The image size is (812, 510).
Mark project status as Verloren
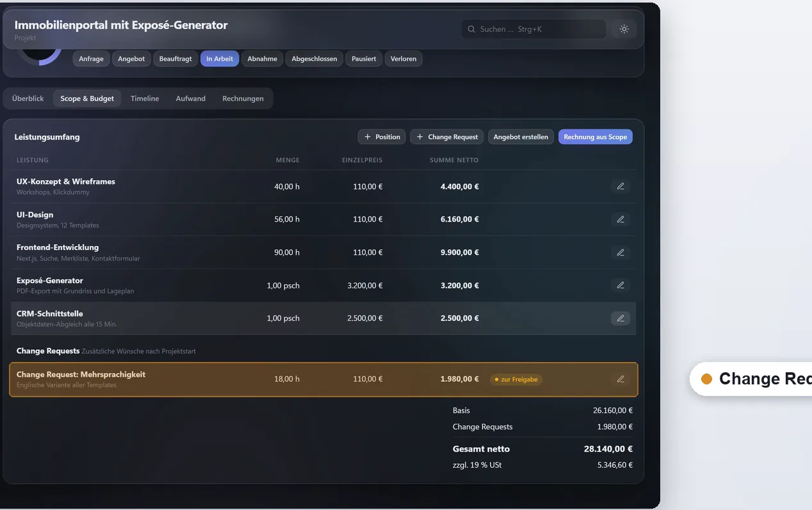click(403, 58)
